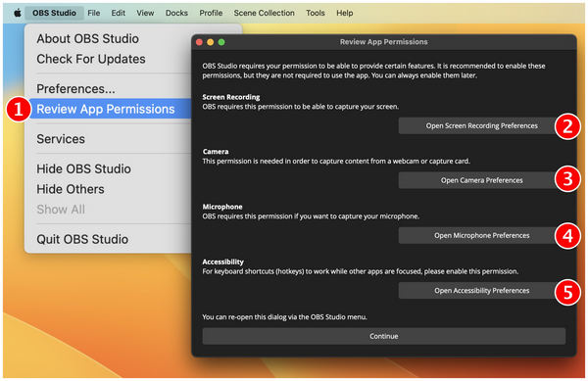The width and height of the screenshot is (588, 381).
Task: Click the Camera heading
Action: [216, 152]
